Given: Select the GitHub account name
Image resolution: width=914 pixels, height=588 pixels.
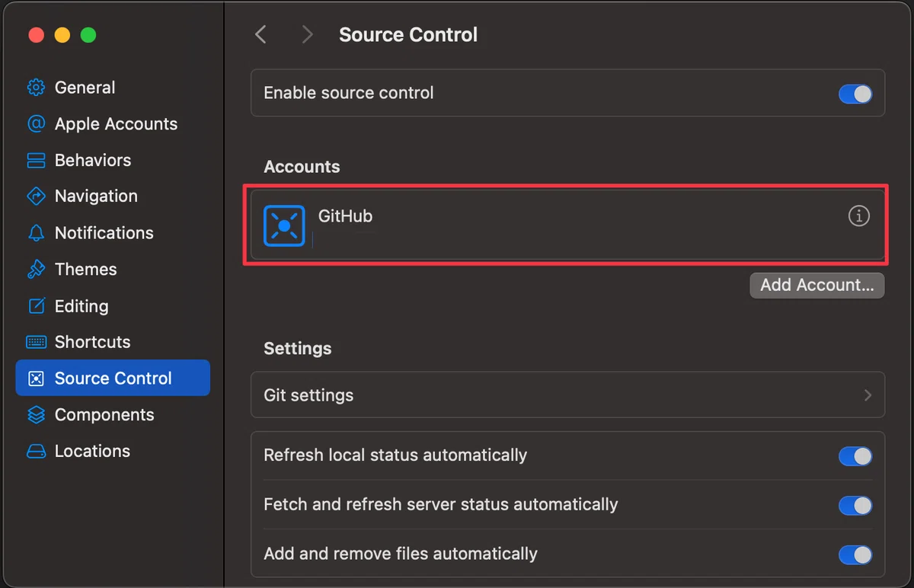Looking at the screenshot, I should [345, 216].
